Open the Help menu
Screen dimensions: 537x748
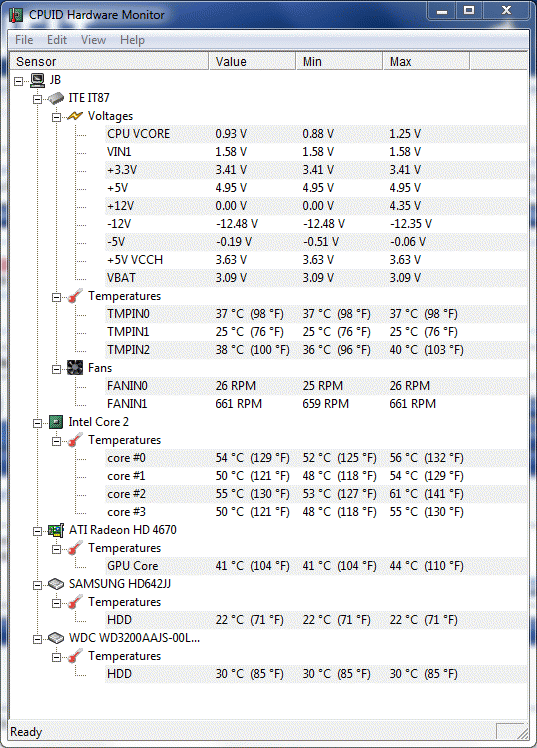point(132,40)
